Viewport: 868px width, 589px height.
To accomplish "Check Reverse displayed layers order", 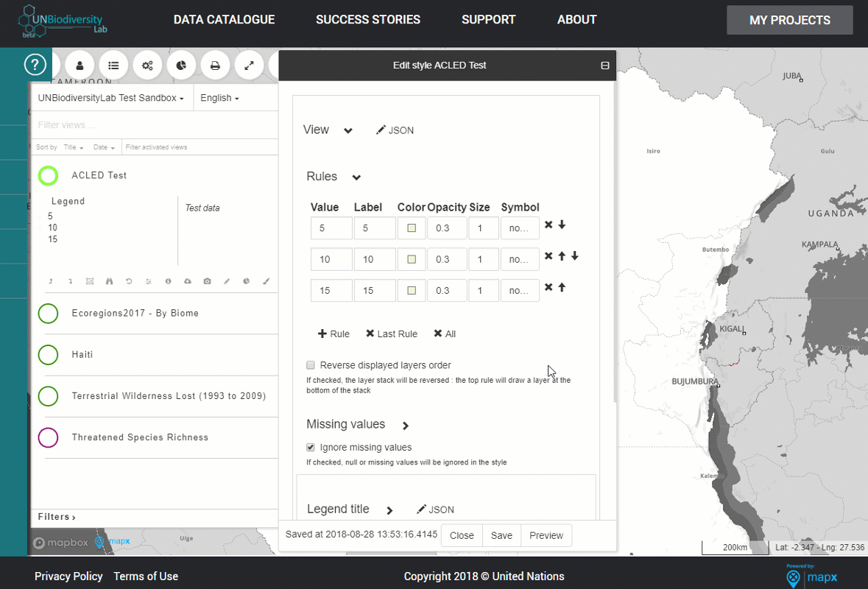I will point(311,364).
